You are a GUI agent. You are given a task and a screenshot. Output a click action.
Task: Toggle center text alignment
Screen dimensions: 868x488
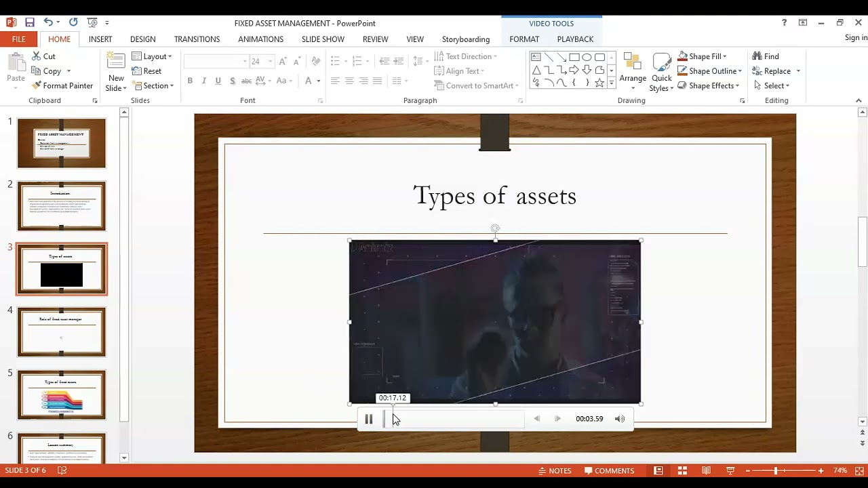click(349, 81)
